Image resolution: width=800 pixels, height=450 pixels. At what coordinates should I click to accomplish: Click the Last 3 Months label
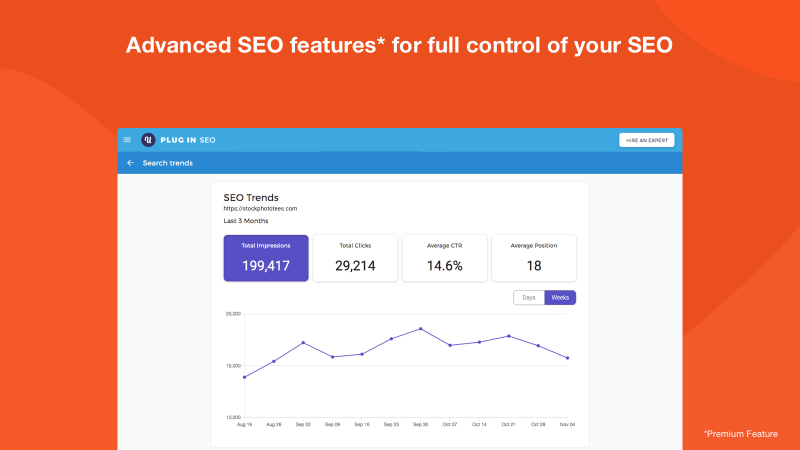pos(246,221)
